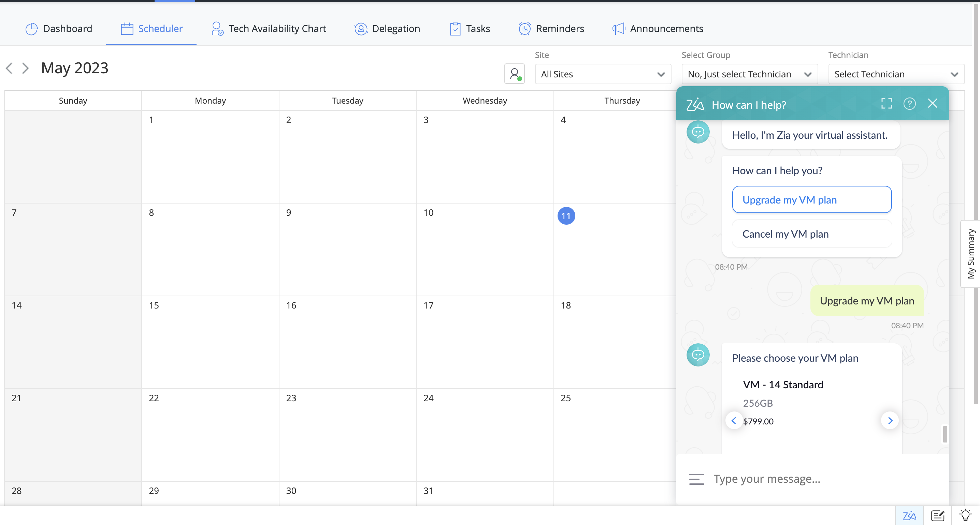Click the chat panel scrollbar thumb
Screen dimensions: 980x525
945,434
